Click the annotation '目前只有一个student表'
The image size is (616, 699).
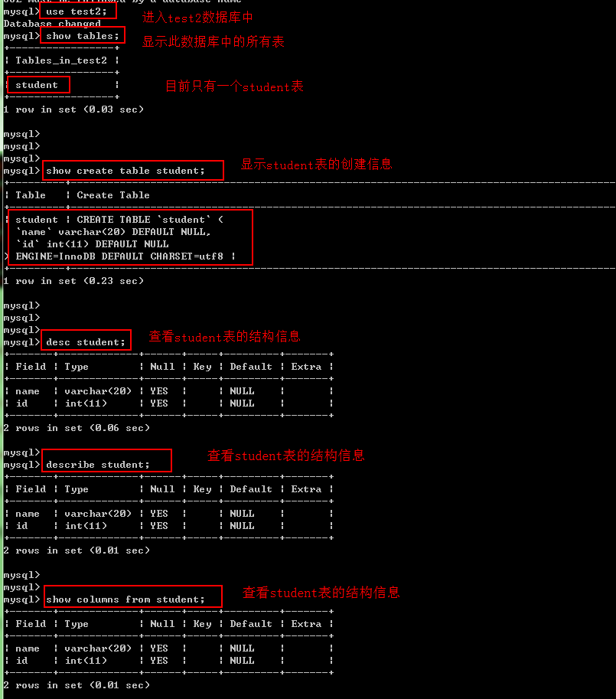(234, 86)
